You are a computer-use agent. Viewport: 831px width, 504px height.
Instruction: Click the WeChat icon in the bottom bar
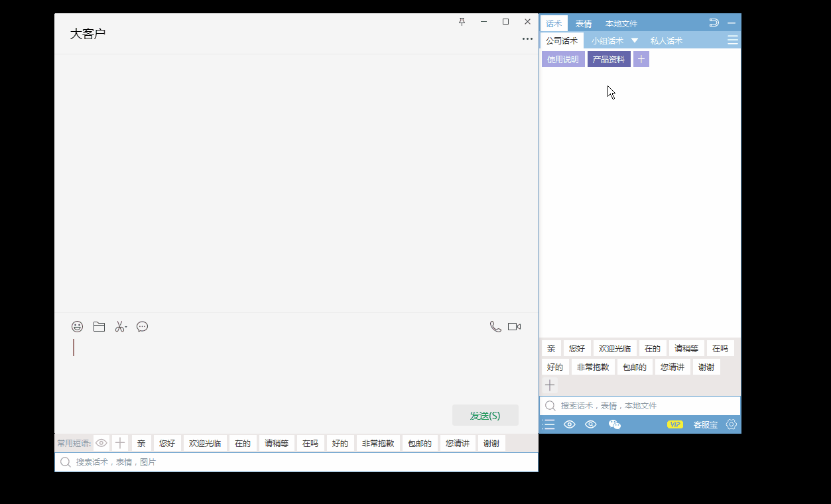click(614, 424)
